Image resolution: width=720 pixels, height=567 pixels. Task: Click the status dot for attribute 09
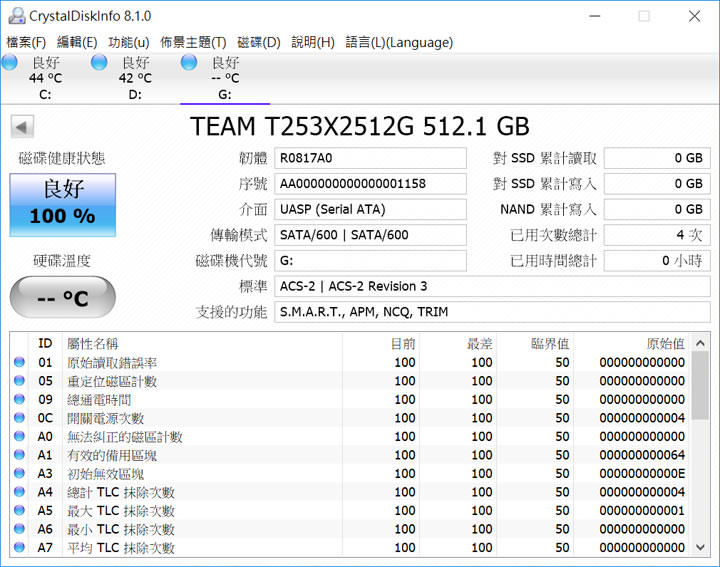pos(19,399)
